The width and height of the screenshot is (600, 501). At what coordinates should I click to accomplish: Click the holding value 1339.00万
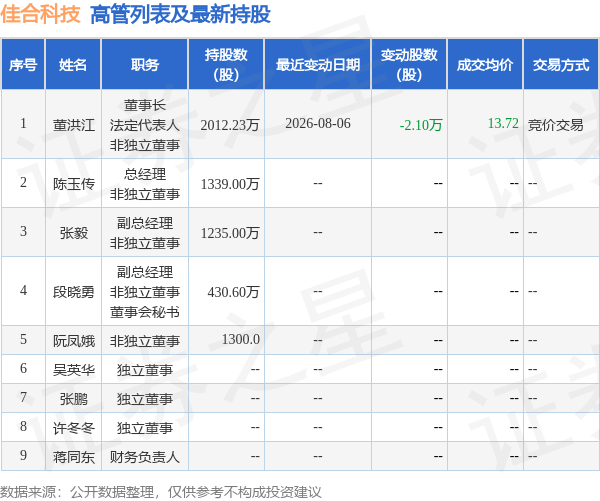(230, 184)
